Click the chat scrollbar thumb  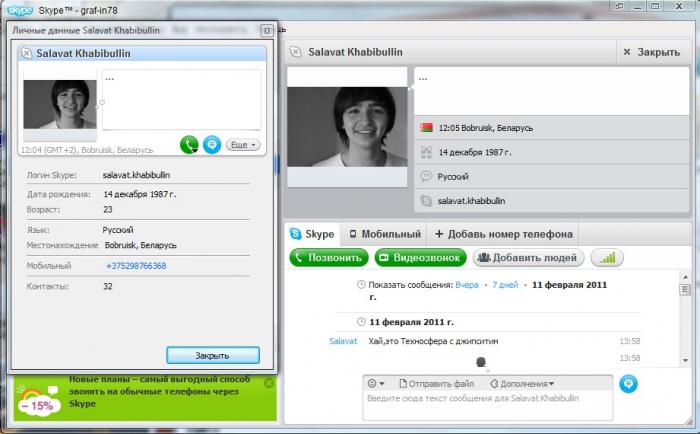685,290
